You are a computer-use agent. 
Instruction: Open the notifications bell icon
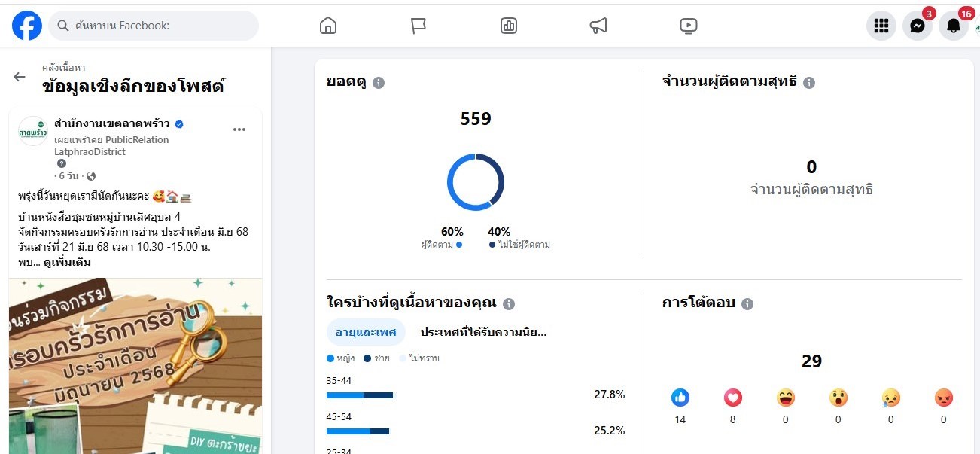tap(953, 26)
